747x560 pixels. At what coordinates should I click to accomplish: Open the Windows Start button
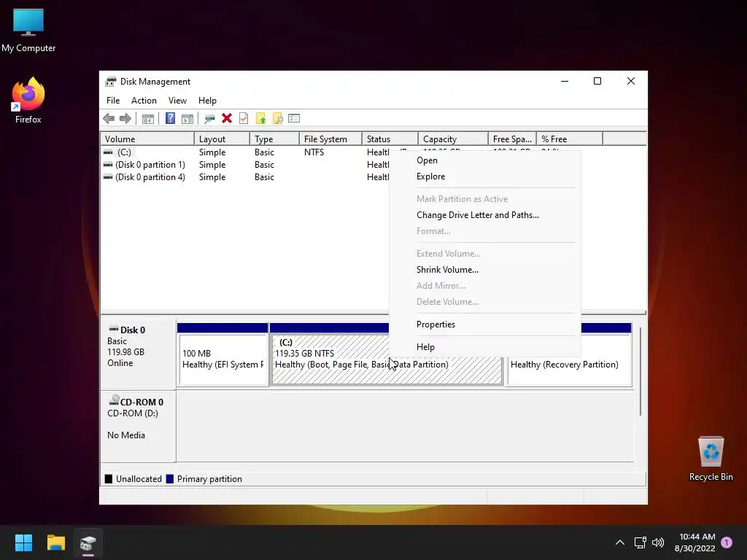[23, 542]
